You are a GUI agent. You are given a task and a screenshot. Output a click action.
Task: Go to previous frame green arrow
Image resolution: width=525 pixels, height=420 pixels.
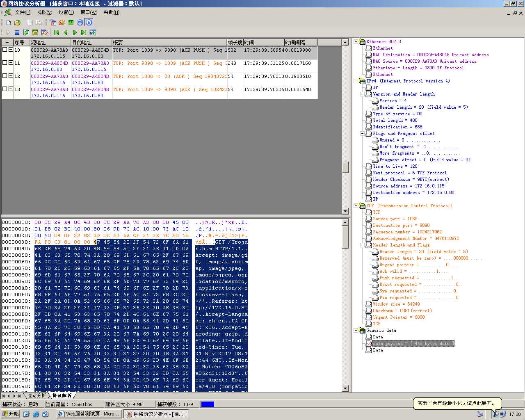[x=66, y=32]
